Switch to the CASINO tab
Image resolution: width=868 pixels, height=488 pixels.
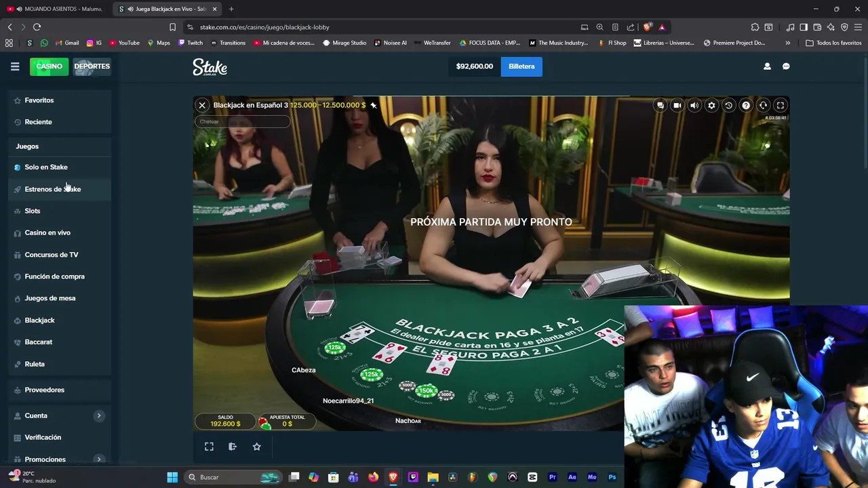(x=49, y=66)
